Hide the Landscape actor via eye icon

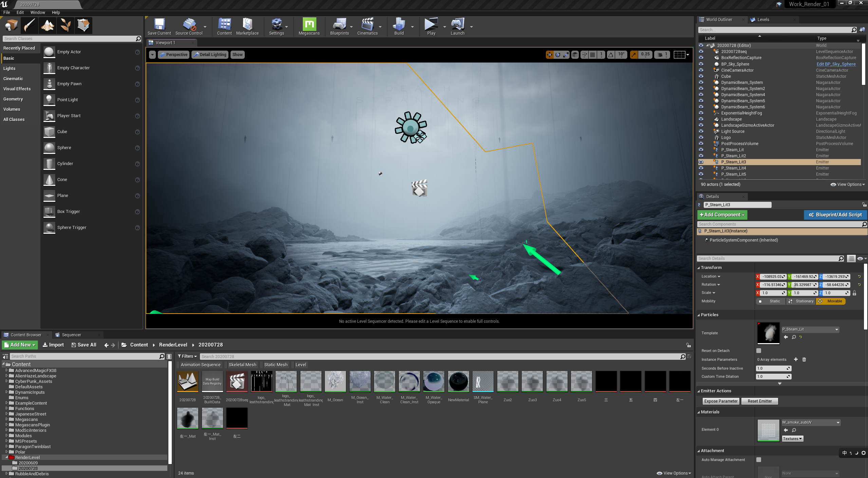[x=701, y=119]
